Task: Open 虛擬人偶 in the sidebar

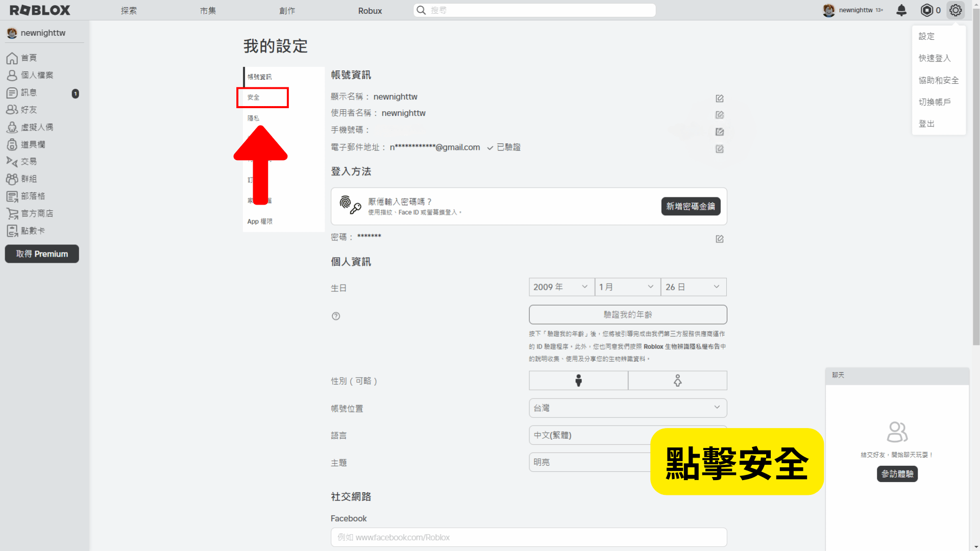Action: coord(30,127)
